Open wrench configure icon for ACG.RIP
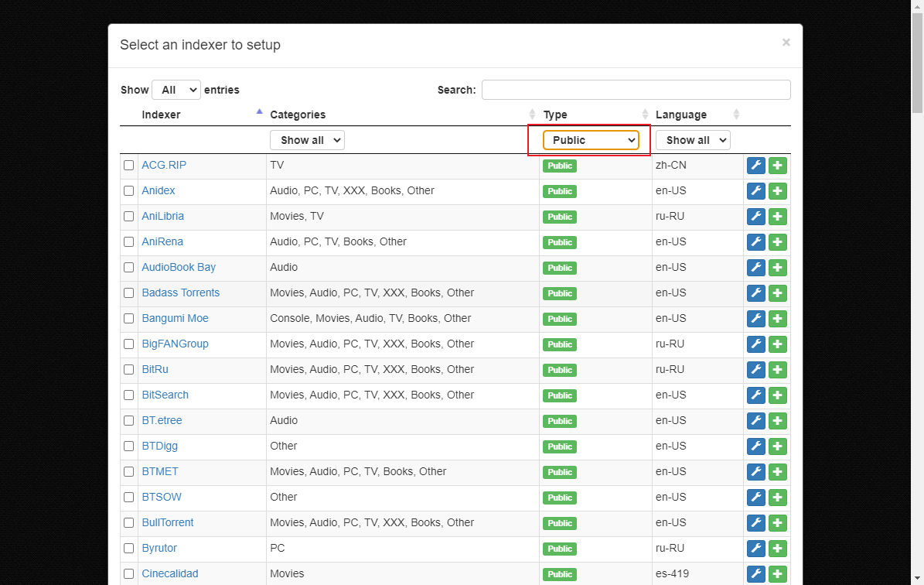The image size is (924, 585). [756, 166]
